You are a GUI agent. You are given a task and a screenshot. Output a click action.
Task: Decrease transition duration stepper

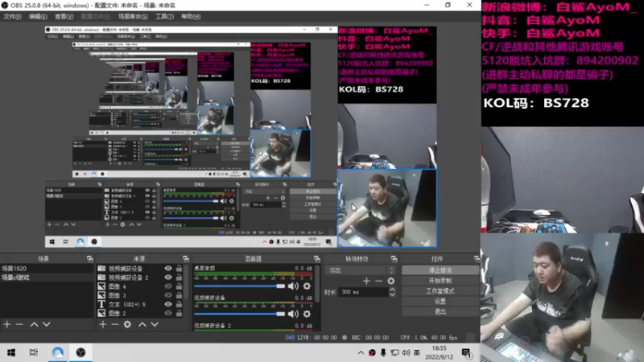click(x=392, y=294)
